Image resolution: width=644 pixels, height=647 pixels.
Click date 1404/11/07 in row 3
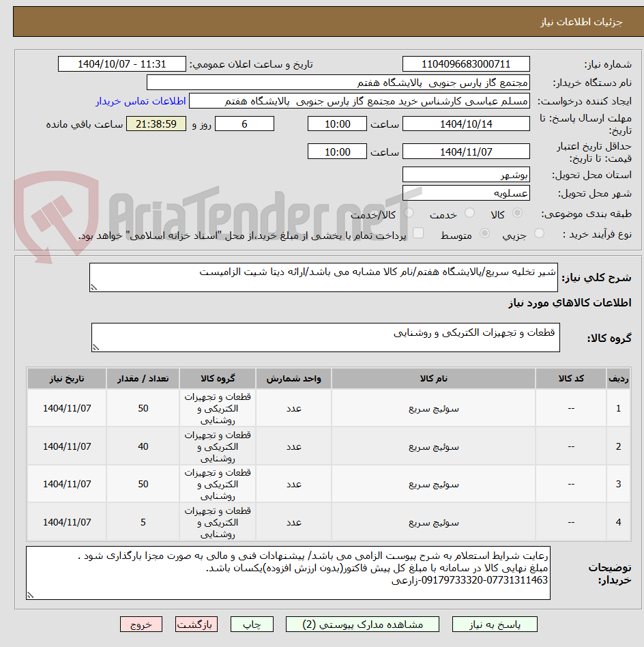coord(67,484)
